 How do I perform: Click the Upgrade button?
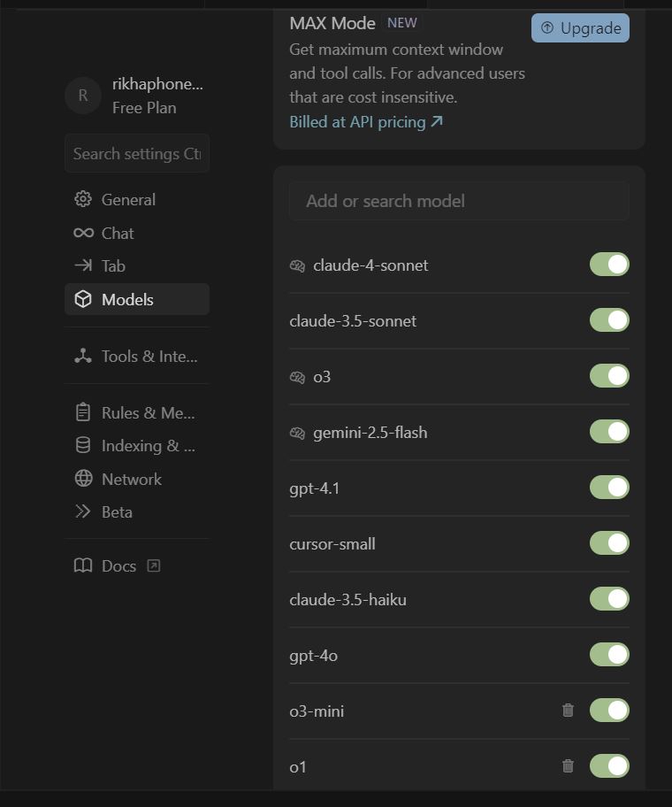click(580, 27)
